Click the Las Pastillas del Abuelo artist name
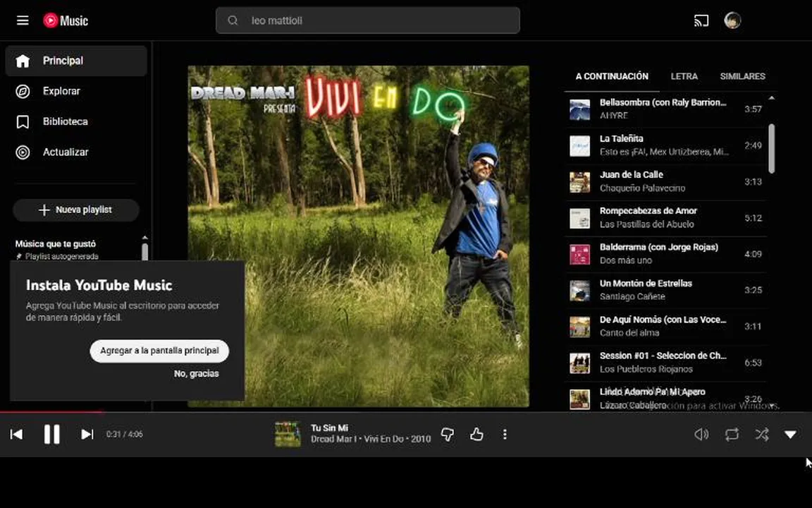This screenshot has width=812, height=508. [647, 224]
